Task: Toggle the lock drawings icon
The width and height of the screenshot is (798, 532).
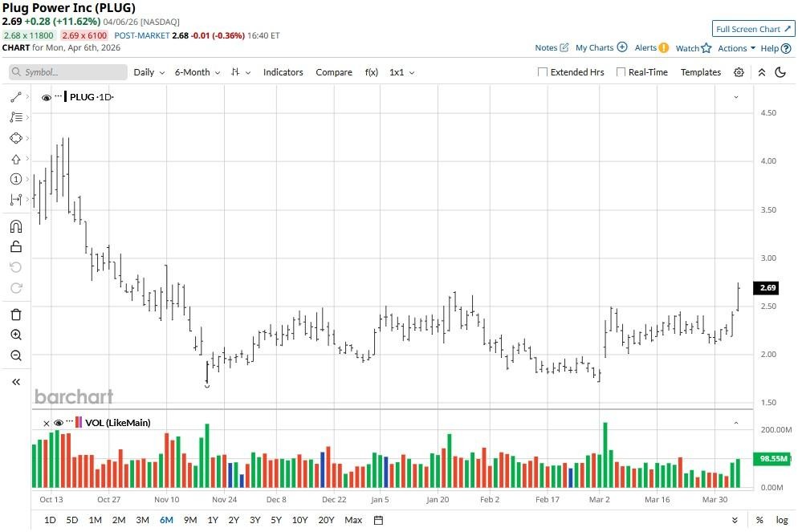Action: tap(16, 246)
